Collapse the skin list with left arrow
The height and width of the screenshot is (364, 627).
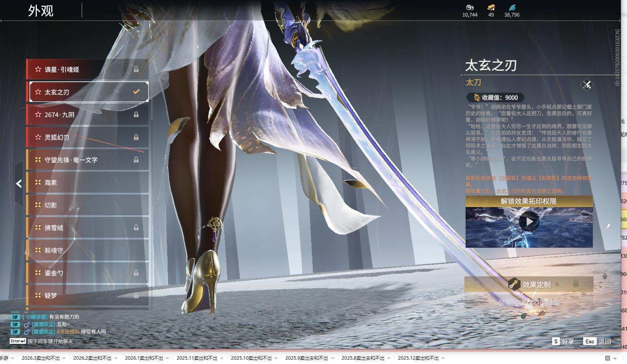(19, 183)
